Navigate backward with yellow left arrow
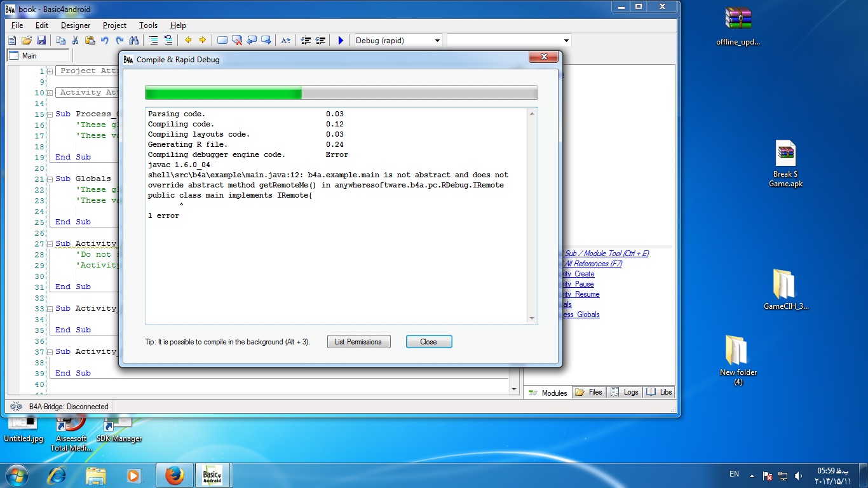This screenshot has height=488, width=868. 188,40
